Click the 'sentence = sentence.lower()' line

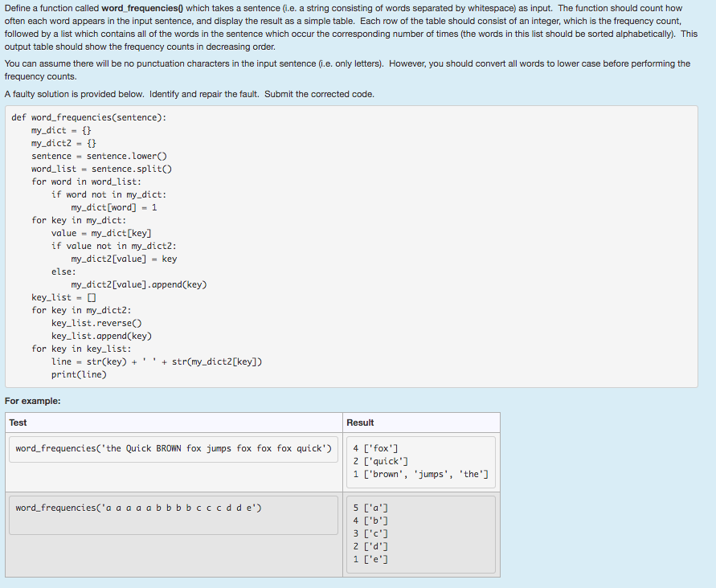pos(99,156)
